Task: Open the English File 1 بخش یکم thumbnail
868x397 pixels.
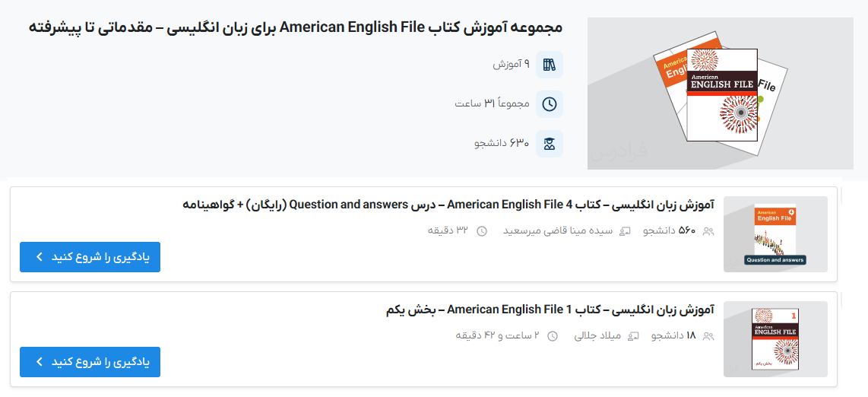Action: coord(775,339)
